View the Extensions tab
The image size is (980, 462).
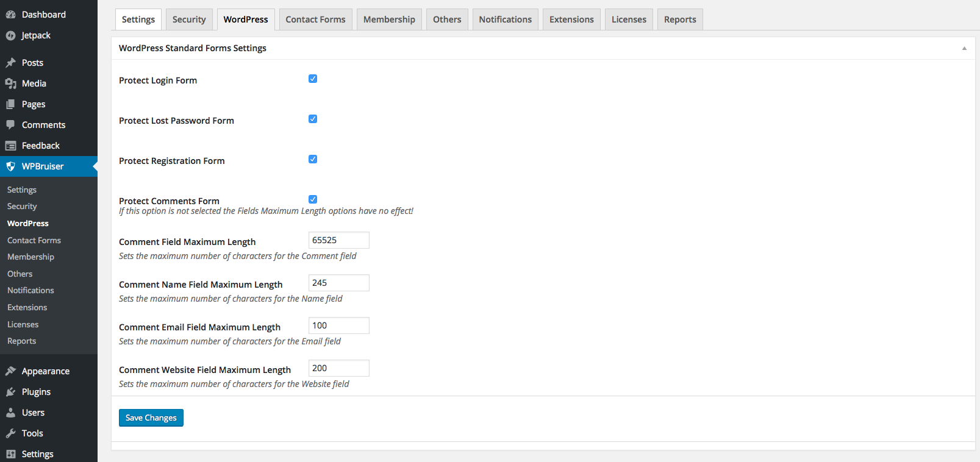[x=571, y=20]
